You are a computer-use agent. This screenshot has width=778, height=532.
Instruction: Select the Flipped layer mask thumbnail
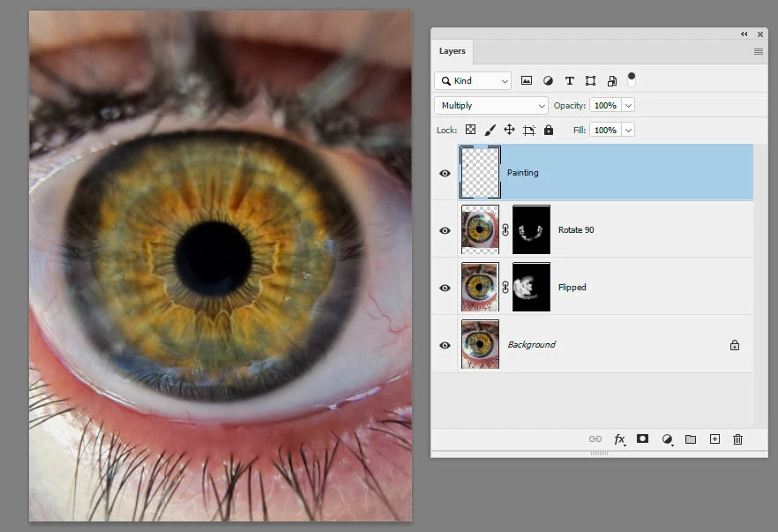coord(531,287)
